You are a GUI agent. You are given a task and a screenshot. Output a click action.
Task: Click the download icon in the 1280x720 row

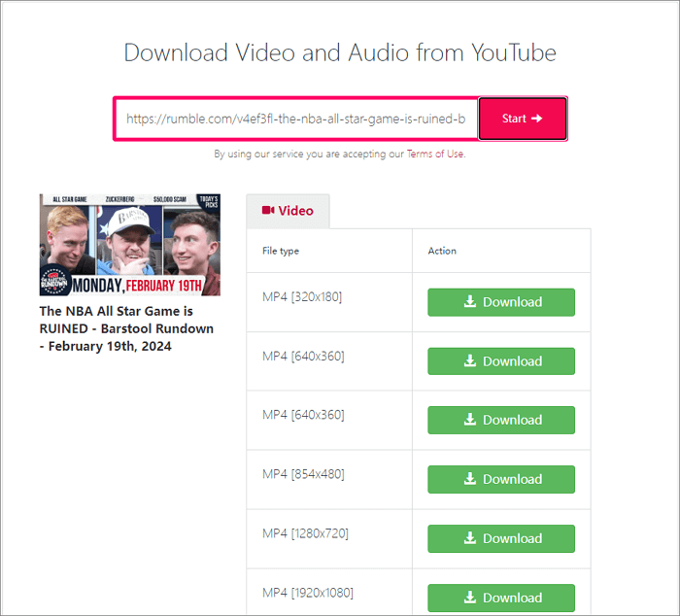tap(470, 538)
